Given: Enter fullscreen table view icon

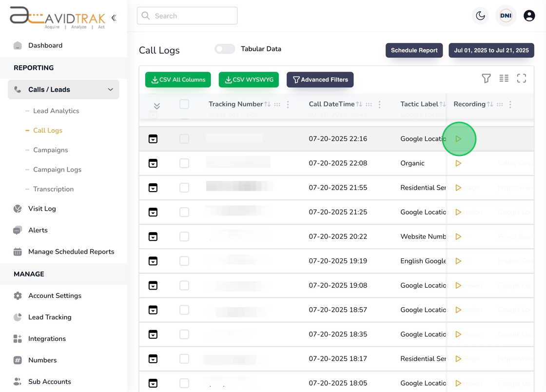Looking at the screenshot, I should (521, 78).
